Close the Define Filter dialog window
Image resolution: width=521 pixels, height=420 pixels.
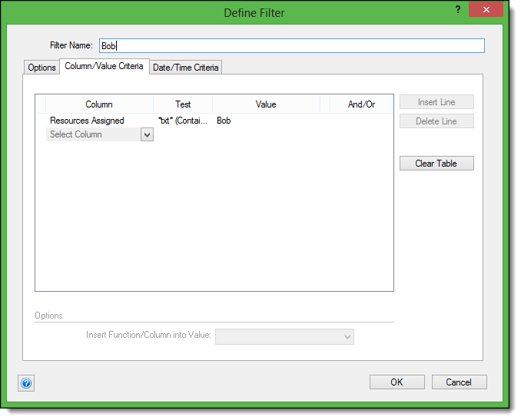coord(486,11)
